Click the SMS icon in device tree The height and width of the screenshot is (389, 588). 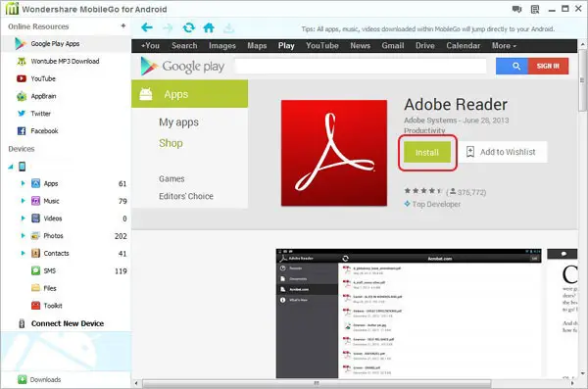(x=35, y=270)
